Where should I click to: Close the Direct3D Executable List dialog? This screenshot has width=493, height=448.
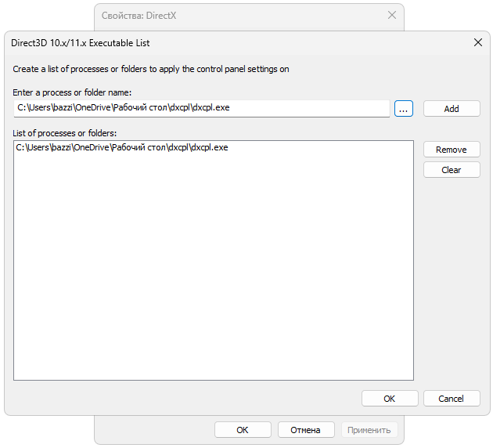(478, 43)
